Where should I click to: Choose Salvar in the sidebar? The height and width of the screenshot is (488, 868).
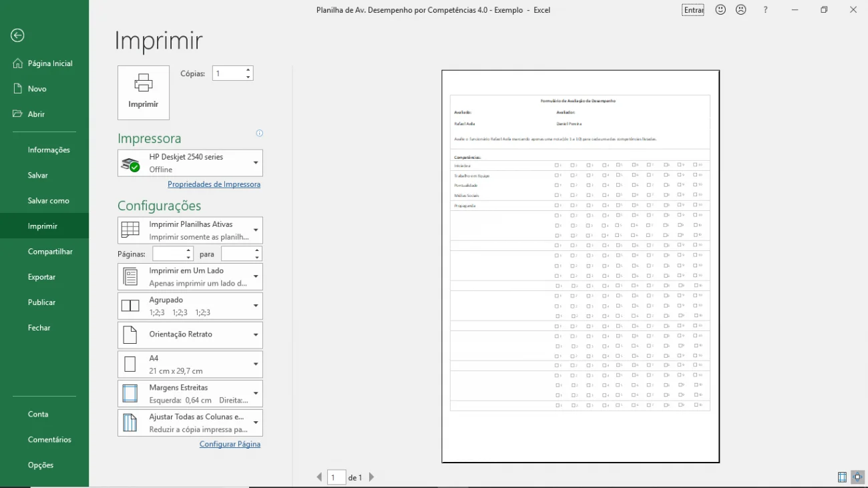44,176
